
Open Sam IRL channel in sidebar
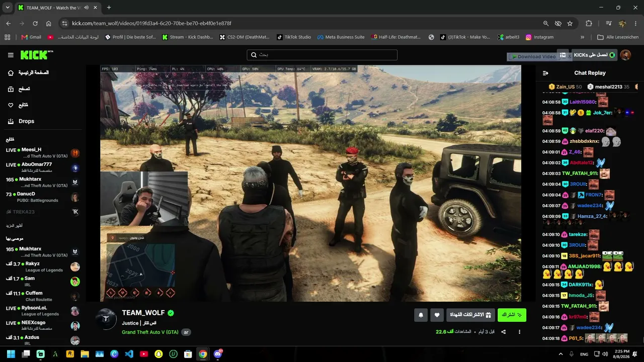pyautogui.click(x=43, y=282)
